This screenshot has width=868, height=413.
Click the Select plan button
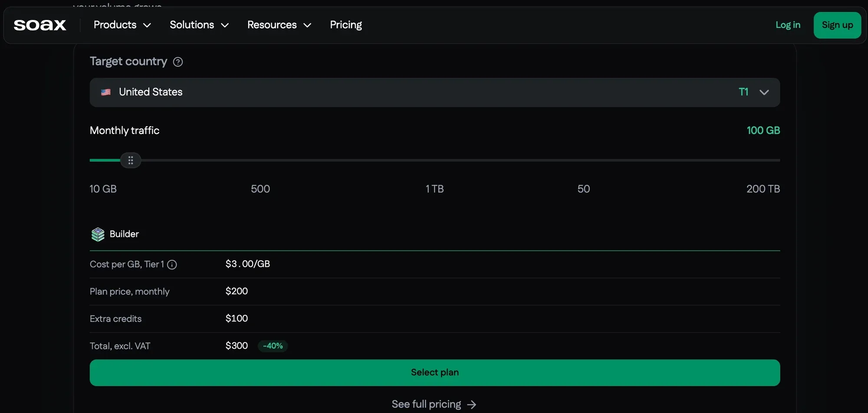[x=435, y=373]
